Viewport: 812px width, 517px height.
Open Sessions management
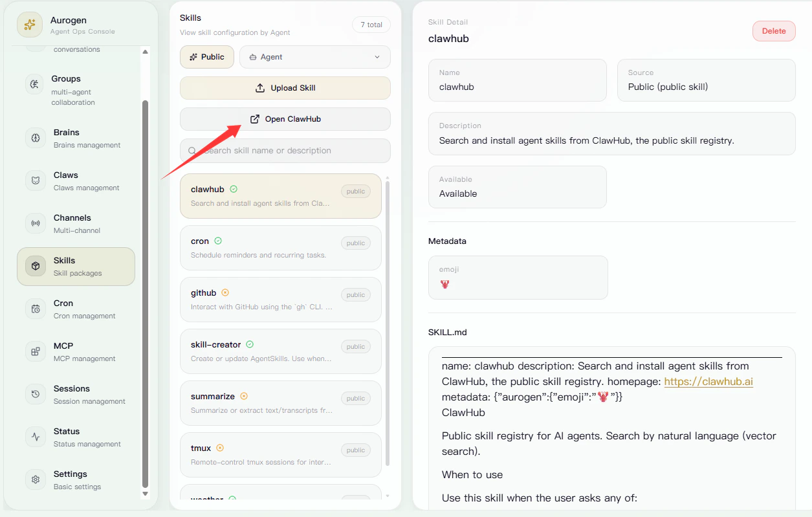76,394
